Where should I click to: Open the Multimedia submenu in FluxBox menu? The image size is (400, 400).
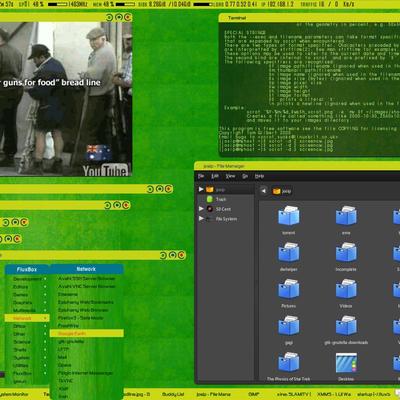[x=27, y=310]
